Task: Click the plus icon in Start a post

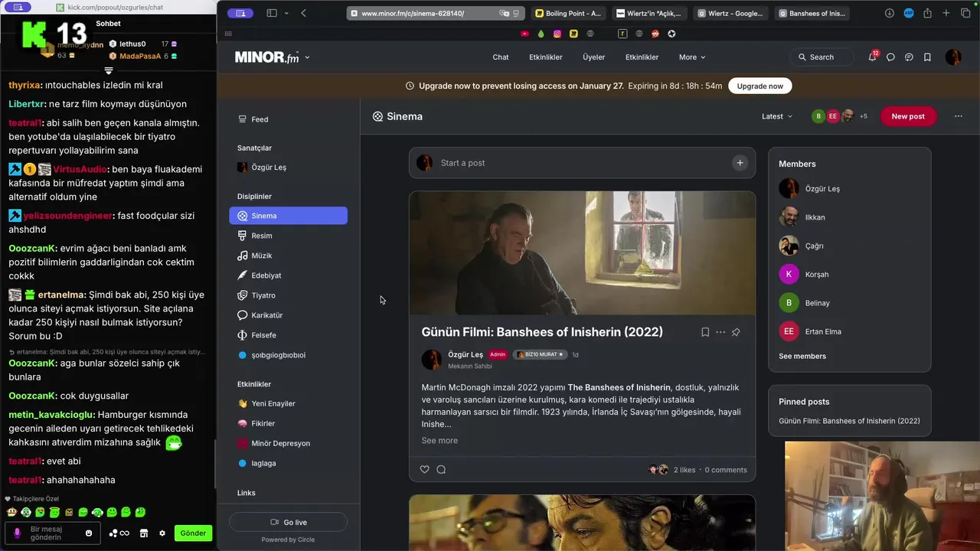Action: (x=740, y=162)
